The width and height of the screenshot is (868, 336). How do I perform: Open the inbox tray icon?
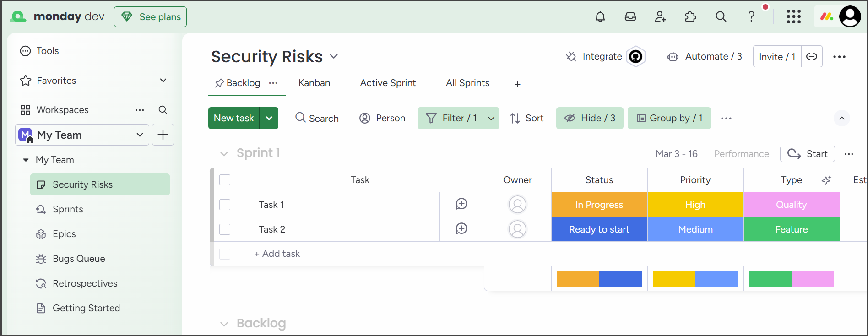tap(630, 17)
